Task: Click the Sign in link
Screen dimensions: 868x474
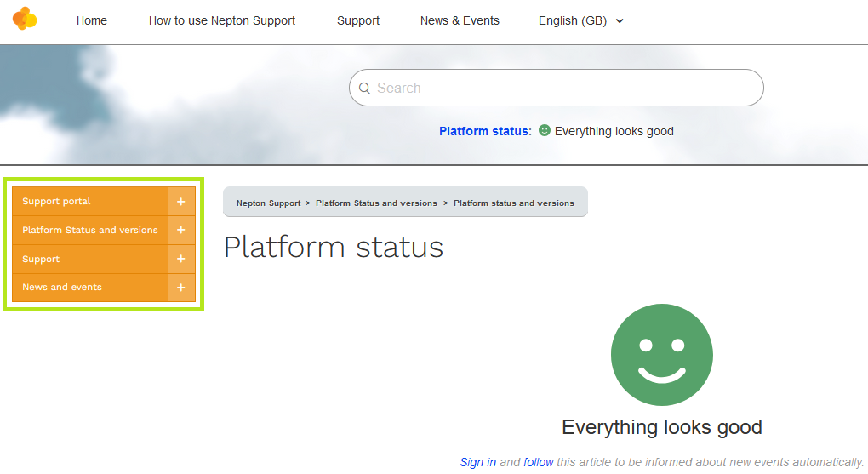Action: coord(477,462)
